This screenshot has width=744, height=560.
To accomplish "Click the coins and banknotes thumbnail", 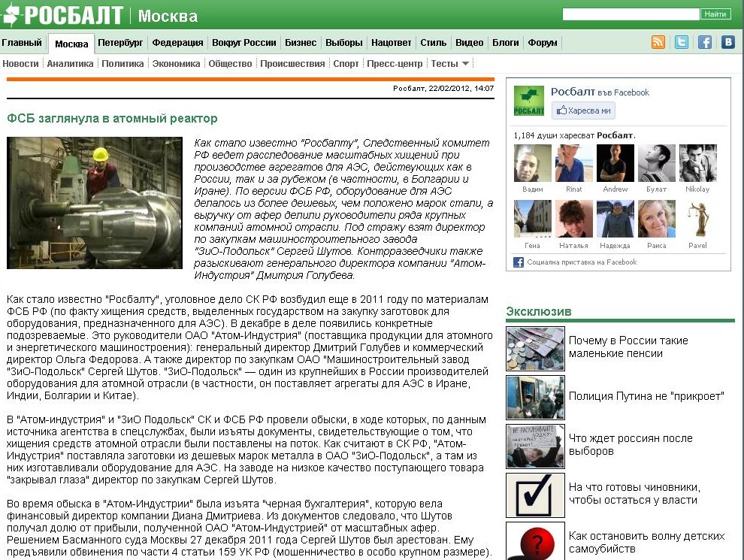I will [x=535, y=349].
